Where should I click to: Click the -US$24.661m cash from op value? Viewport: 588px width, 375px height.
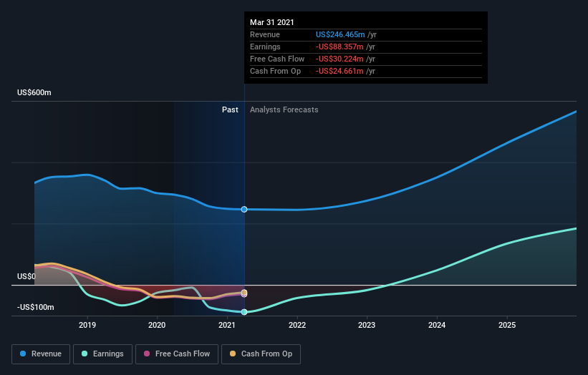[x=339, y=71]
